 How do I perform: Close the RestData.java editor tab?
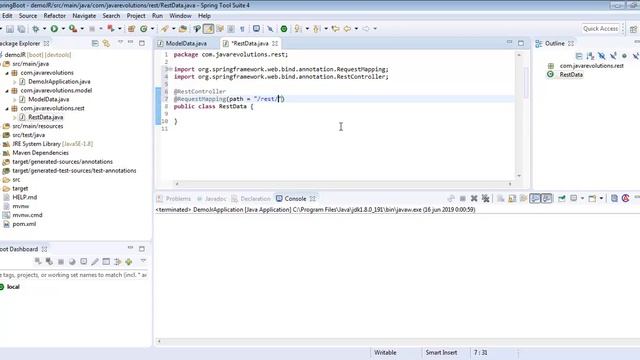[275, 43]
